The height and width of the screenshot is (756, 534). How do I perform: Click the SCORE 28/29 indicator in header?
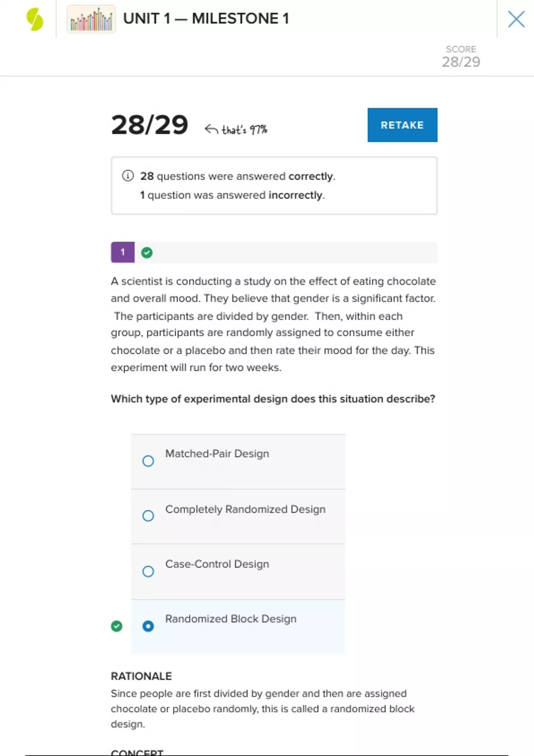[x=461, y=56]
